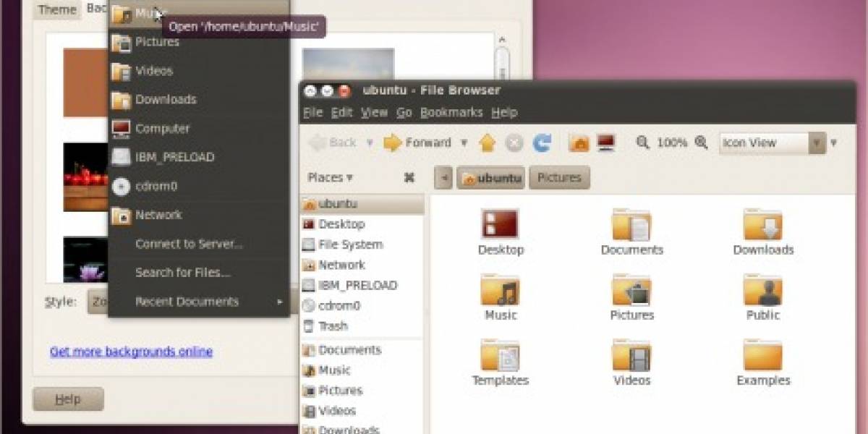Click the path bar left scroll arrow
The image size is (868, 434).
point(443,177)
